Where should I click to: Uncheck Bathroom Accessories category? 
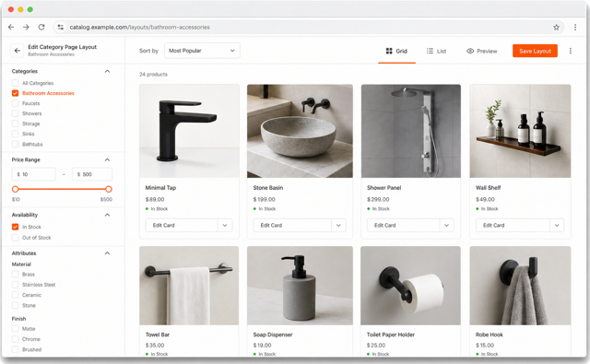[x=15, y=93]
